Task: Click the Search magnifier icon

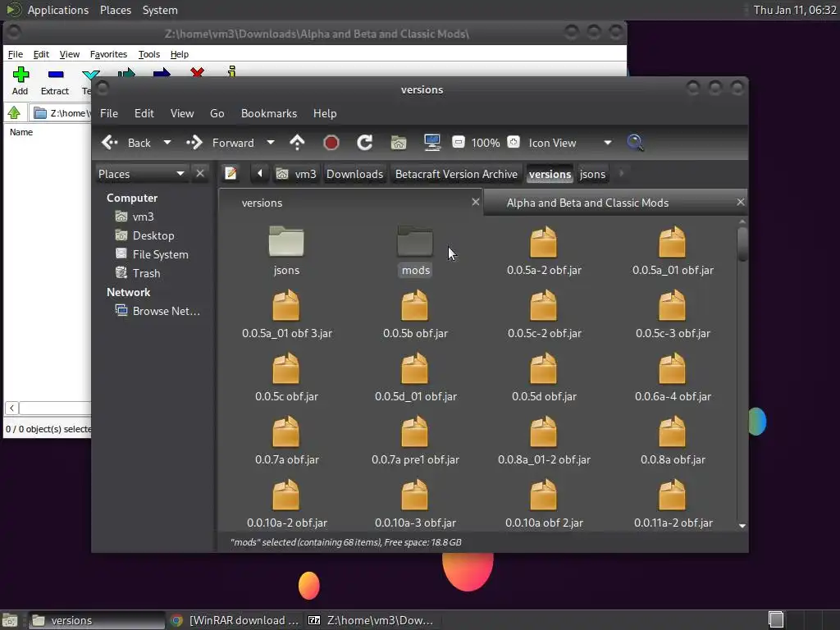Action: (636, 143)
